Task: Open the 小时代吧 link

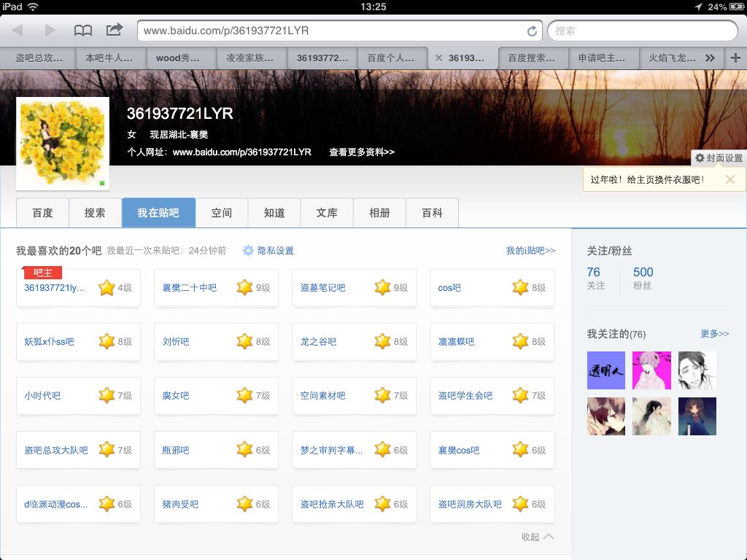Action: (x=42, y=396)
